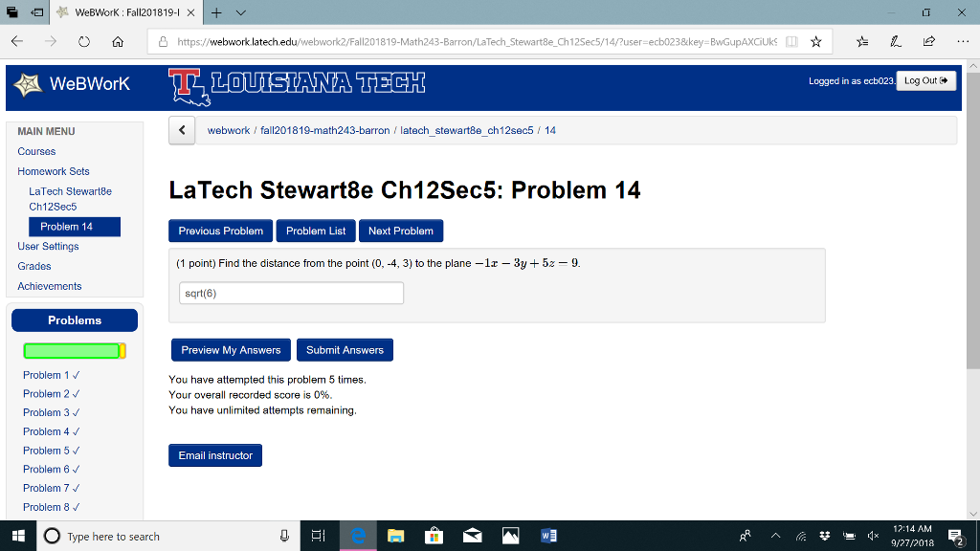Click the back chevron above the breadcrumb
Viewport: 980px width, 551px height.
[181, 129]
